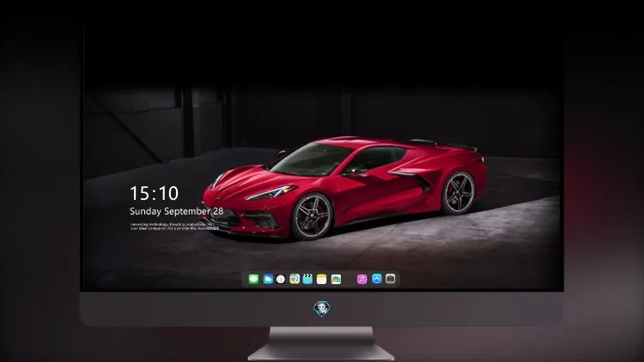The image size is (644, 362).
Task: Click the robot logo on the monitor chin
Action: click(322, 309)
